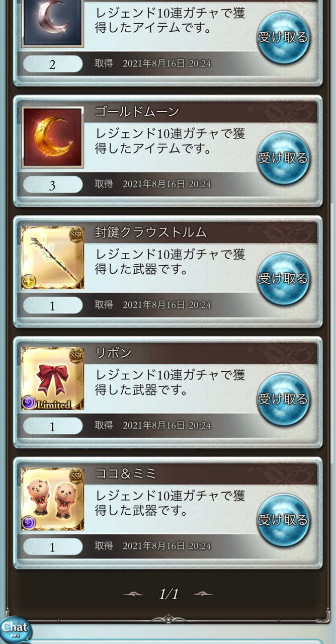The image size is (336, 644).
Task: Select the ゴールドムーン title bar
Action: tap(201, 112)
